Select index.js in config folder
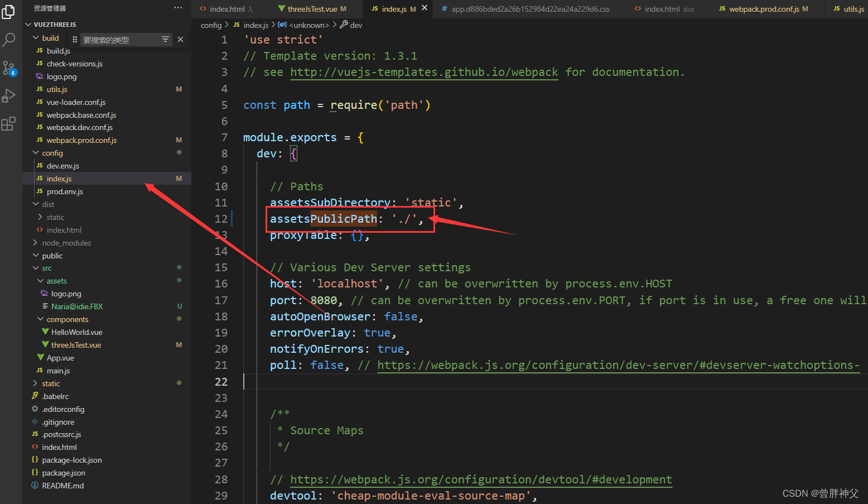Screen dimensions: 868x504 click(x=59, y=179)
